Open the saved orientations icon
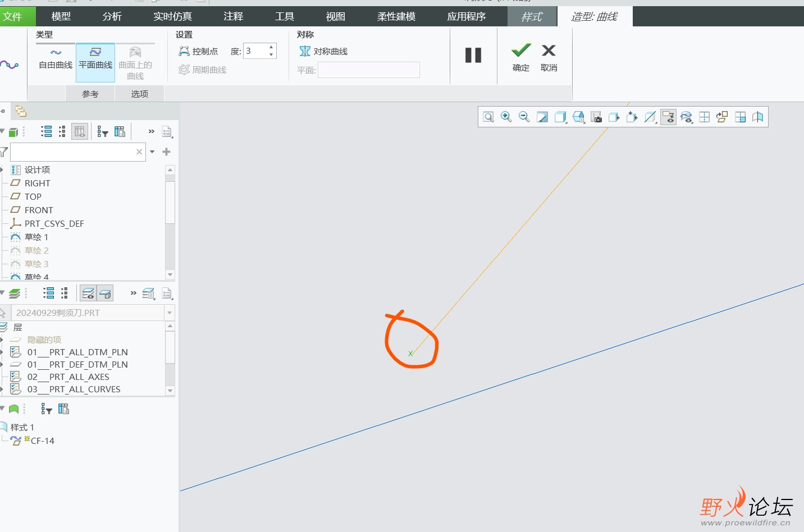Screen dimensions: 804x532 click(578, 117)
